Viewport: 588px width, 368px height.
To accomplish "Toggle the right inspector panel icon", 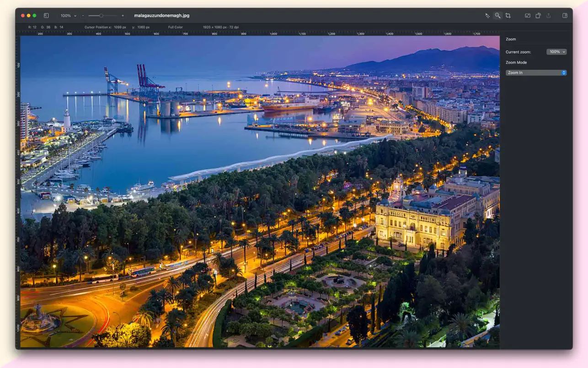I will (x=565, y=16).
